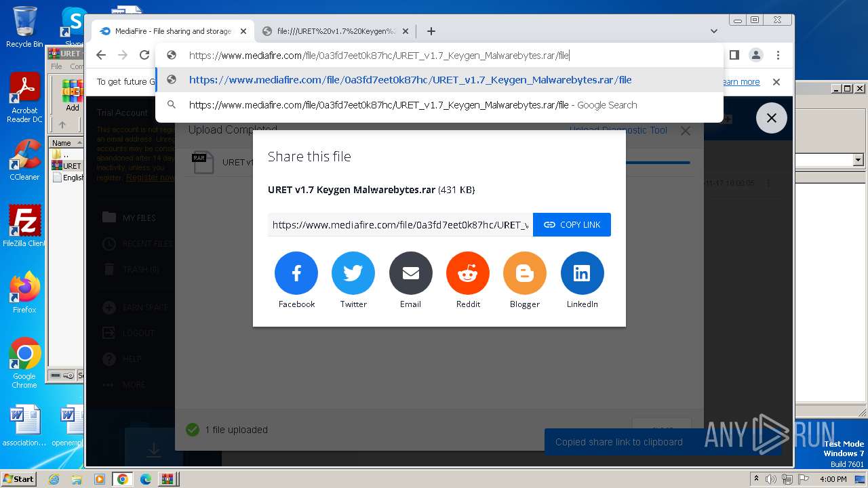Close the file:///URET tab
Viewport: 868px width, 488px height.
click(x=406, y=31)
